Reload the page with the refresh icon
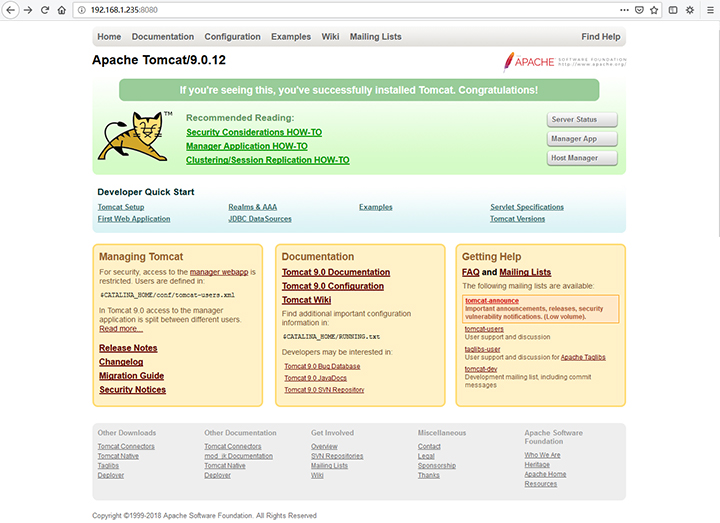 coord(45,10)
